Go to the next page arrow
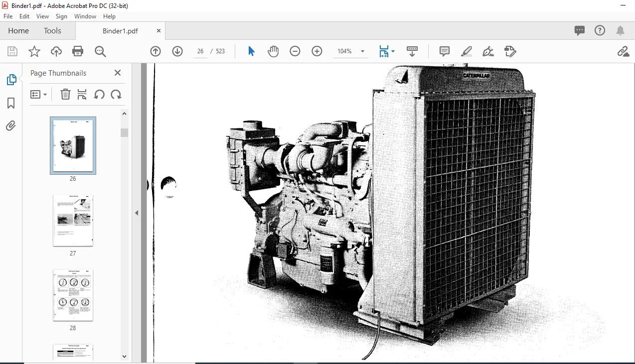This screenshot has width=635, height=364. (x=177, y=51)
